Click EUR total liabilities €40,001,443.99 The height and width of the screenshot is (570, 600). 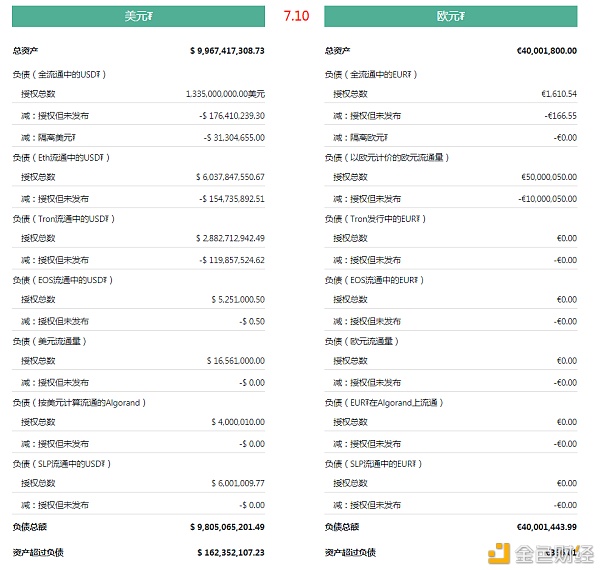coord(547,527)
